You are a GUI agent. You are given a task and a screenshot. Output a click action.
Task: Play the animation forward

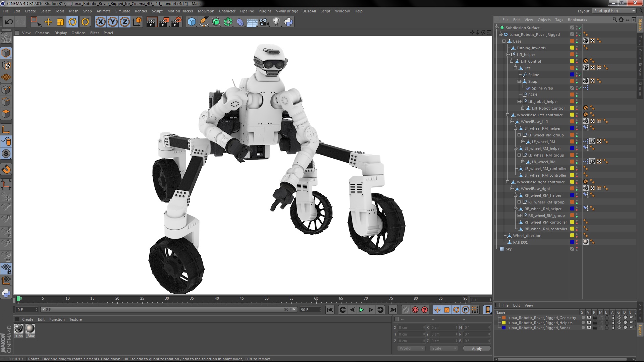pos(361,310)
